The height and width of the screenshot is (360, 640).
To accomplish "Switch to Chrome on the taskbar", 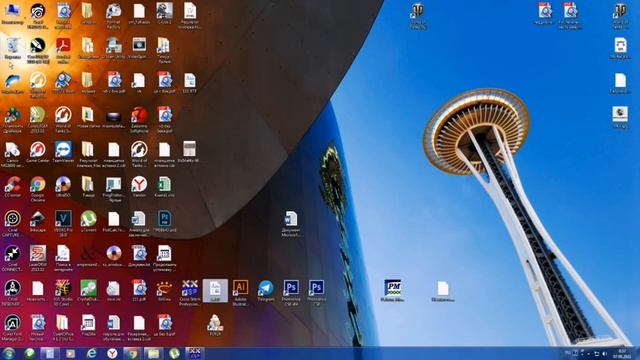I will (132, 353).
